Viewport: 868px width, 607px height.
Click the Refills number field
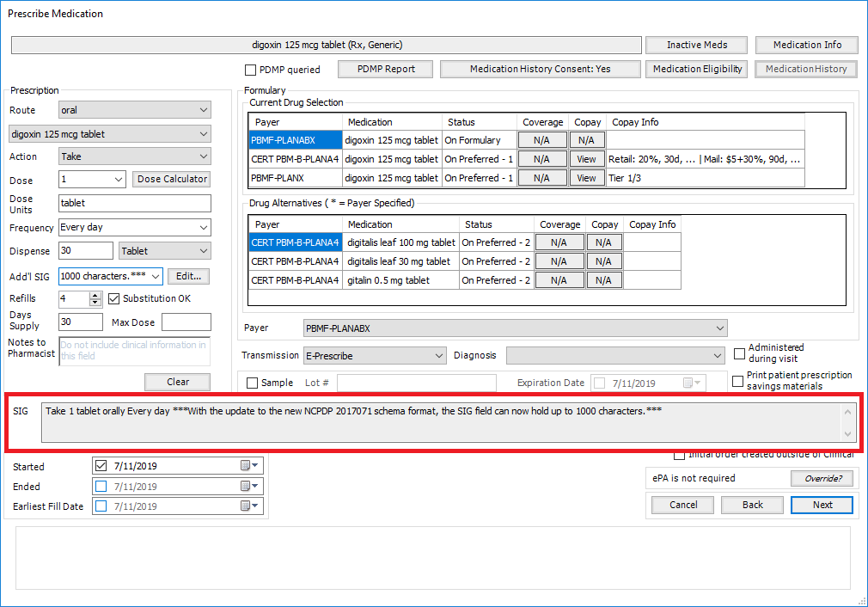coord(74,298)
